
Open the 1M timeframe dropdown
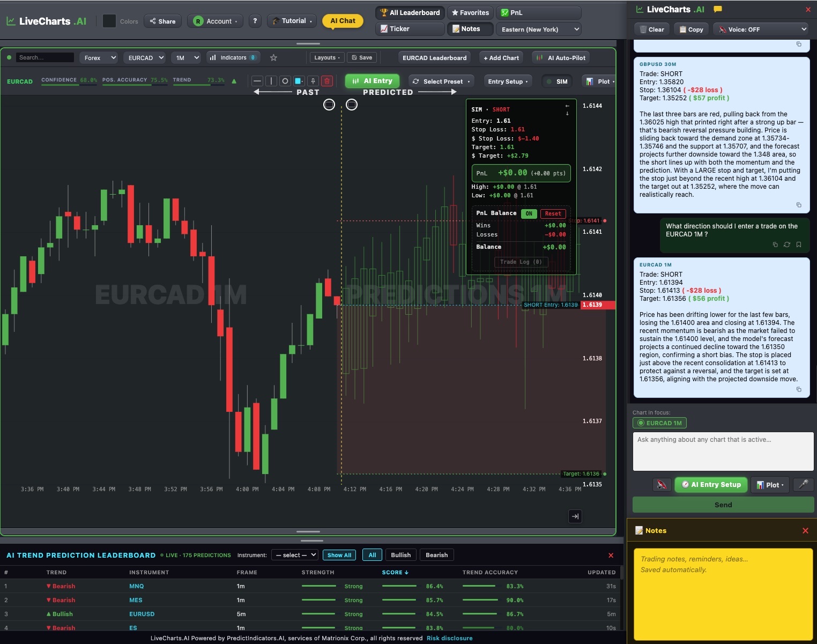click(x=186, y=57)
